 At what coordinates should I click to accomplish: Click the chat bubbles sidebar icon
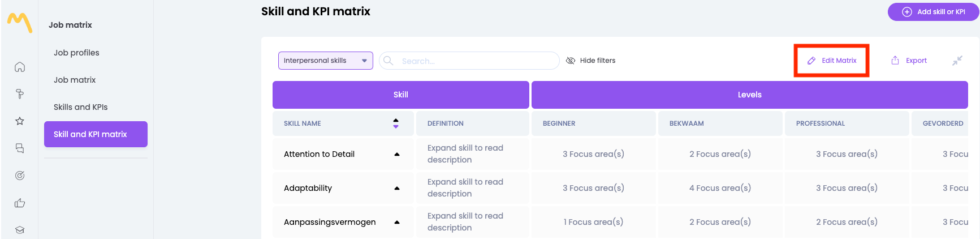[x=20, y=148]
